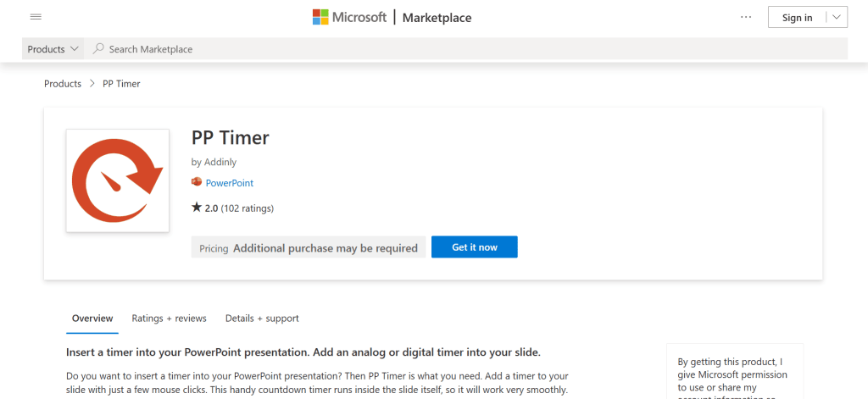Click the PowerPoint product icon
Image resolution: width=868 pixels, height=399 pixels.
[197, 182]
